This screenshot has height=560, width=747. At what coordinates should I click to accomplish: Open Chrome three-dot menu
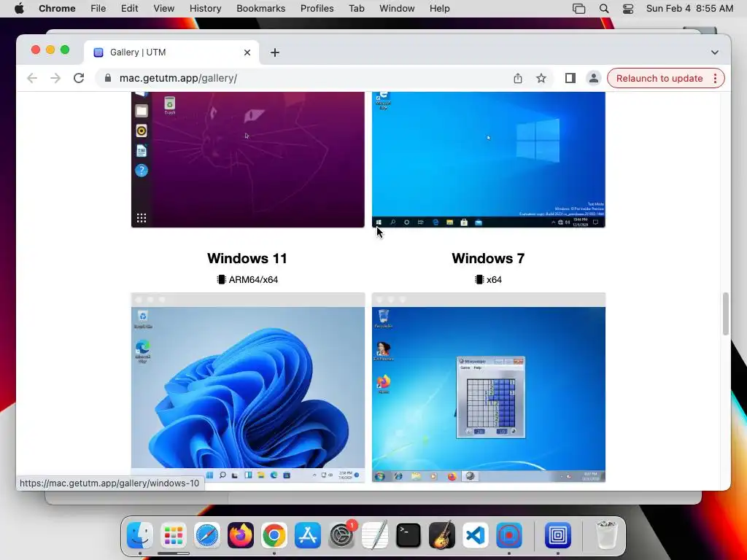click(x=715, y=78)
